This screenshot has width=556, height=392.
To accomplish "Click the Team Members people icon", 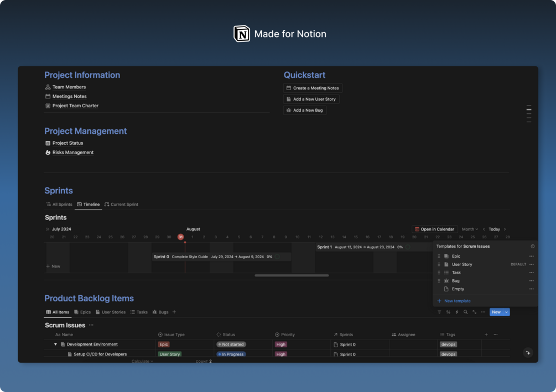I will click(x=48, y=87).
